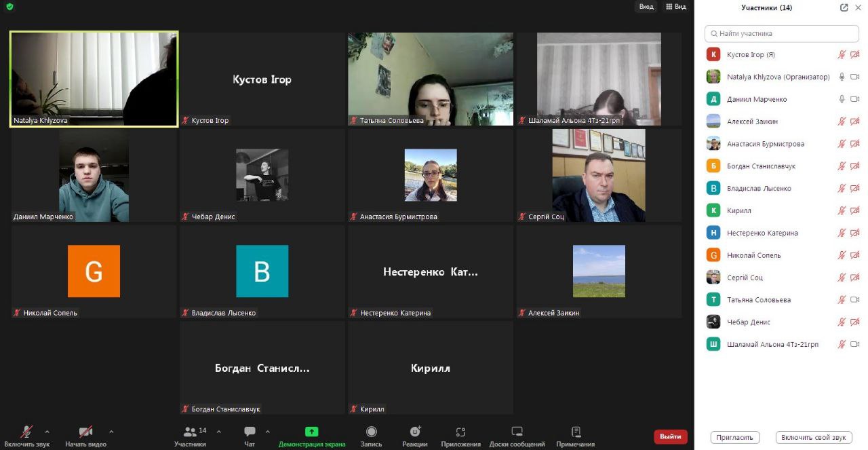The image size is (868, 450).
Task: Leave the meeting with Выйти button
Action: 671,436
